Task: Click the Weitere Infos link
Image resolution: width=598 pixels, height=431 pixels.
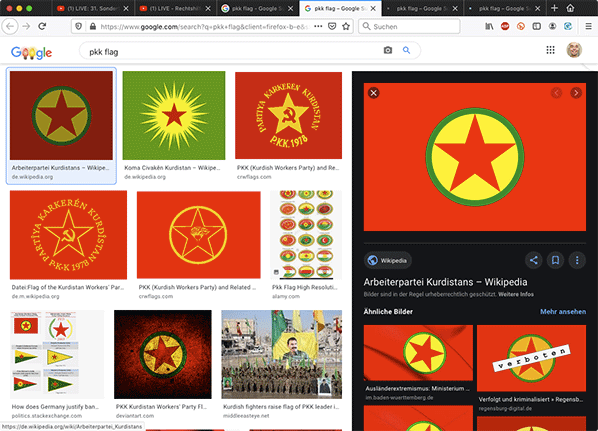Action: [x=516, y=294]
